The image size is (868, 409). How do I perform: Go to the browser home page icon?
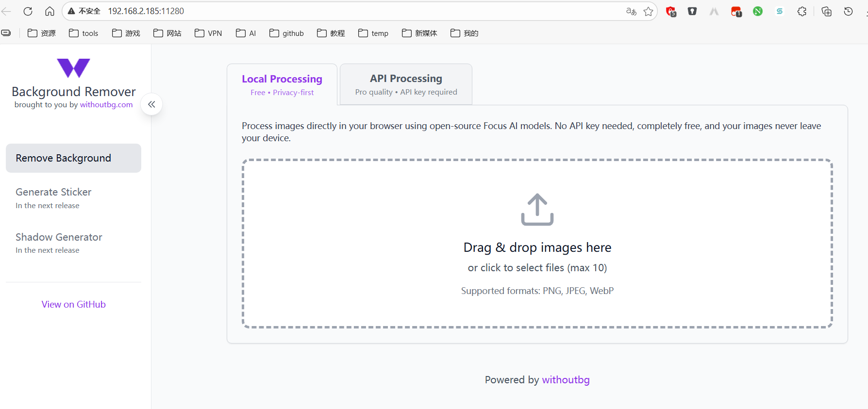point(50,11)
